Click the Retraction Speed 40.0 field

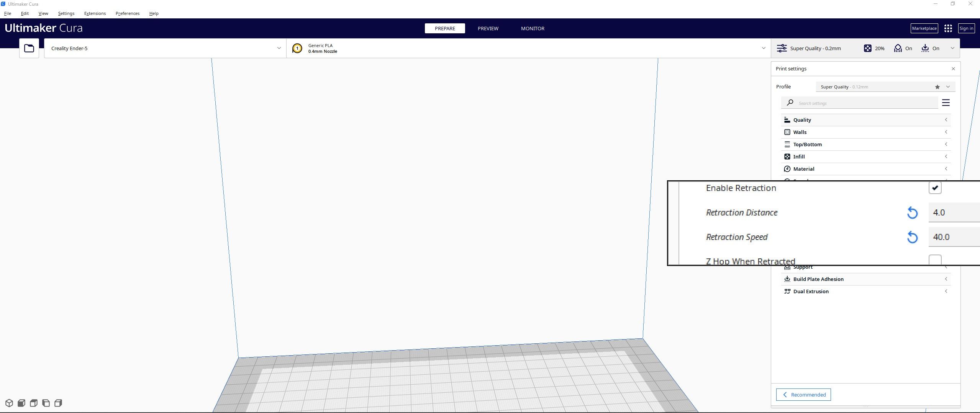click(954, 237)
